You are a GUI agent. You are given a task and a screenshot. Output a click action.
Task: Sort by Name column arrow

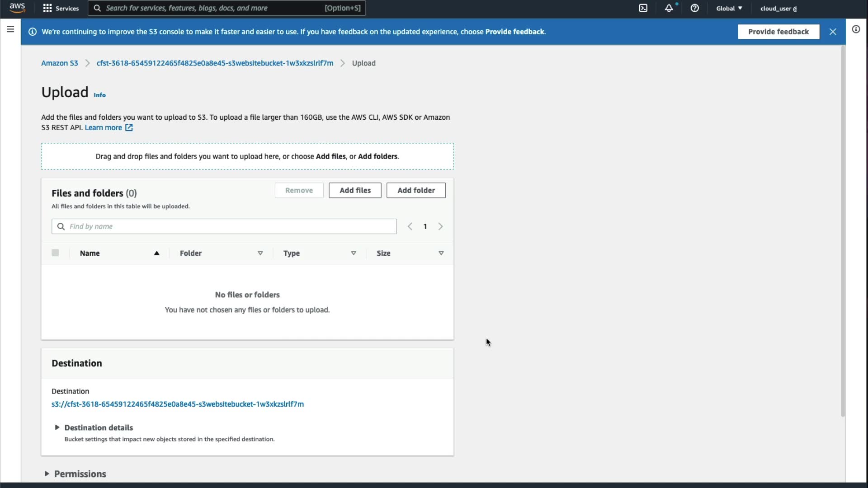click(x=156, y=253)
